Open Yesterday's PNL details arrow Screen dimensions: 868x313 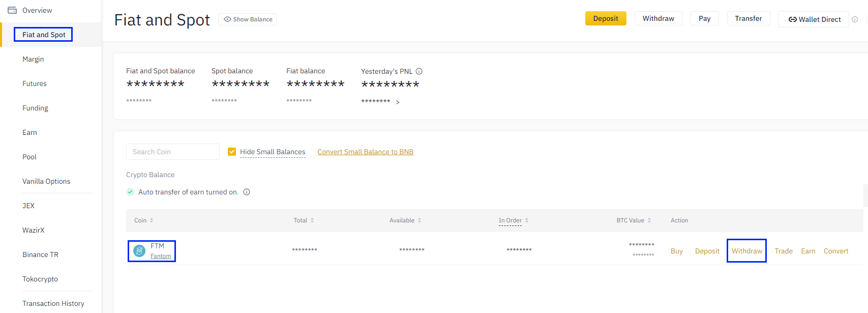click(x=398, y=102)
